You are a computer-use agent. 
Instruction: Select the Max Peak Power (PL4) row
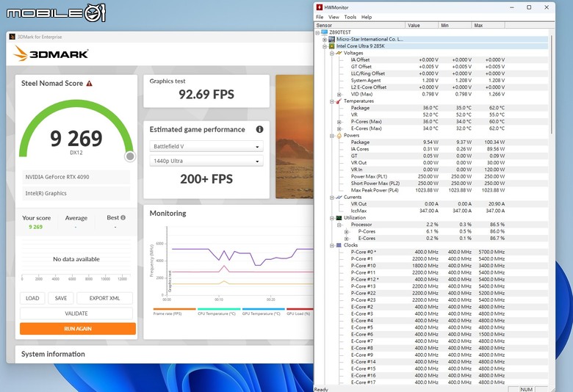pos(431,190)
